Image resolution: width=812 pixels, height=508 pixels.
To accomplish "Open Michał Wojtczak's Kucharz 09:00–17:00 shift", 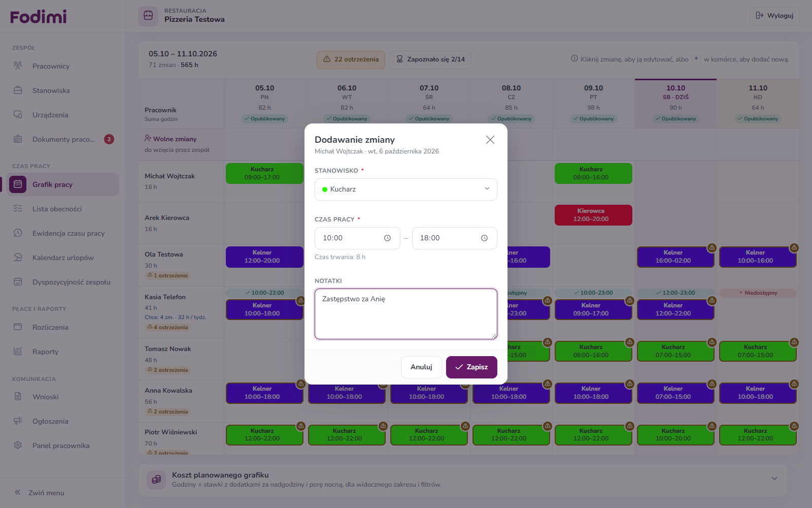I will [264, 173].
